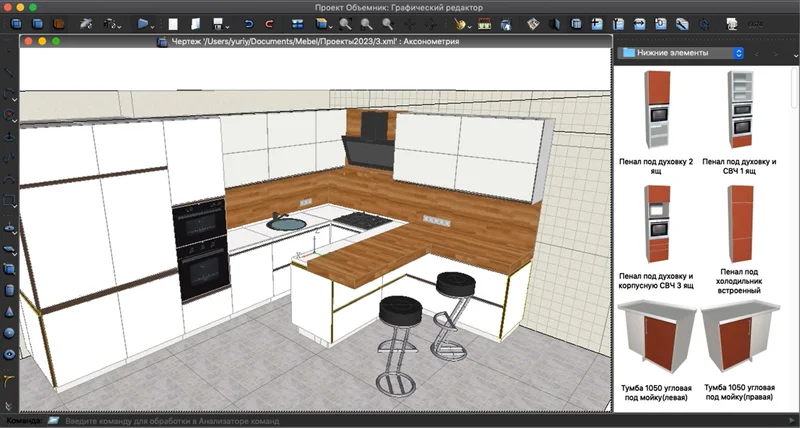
Task: Choose 'Пенал под холодильник встроенный' item
Action: [x=740, y=225]
